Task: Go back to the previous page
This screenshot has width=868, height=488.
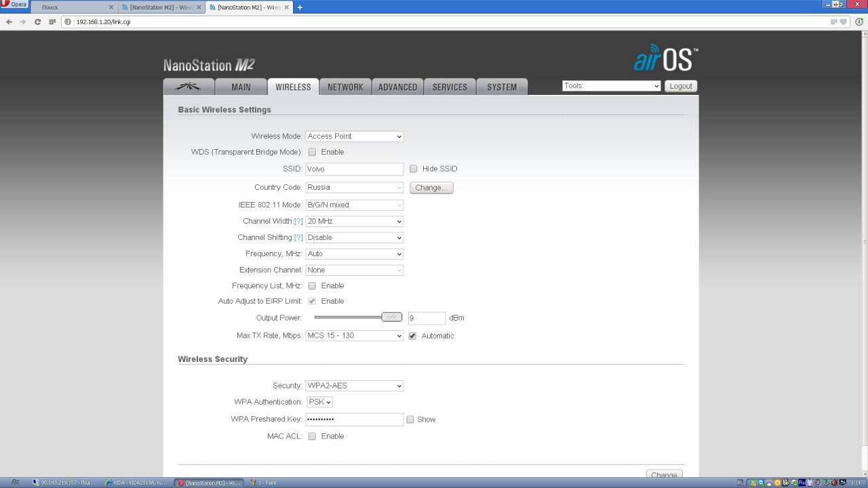Action: [9, 22]
